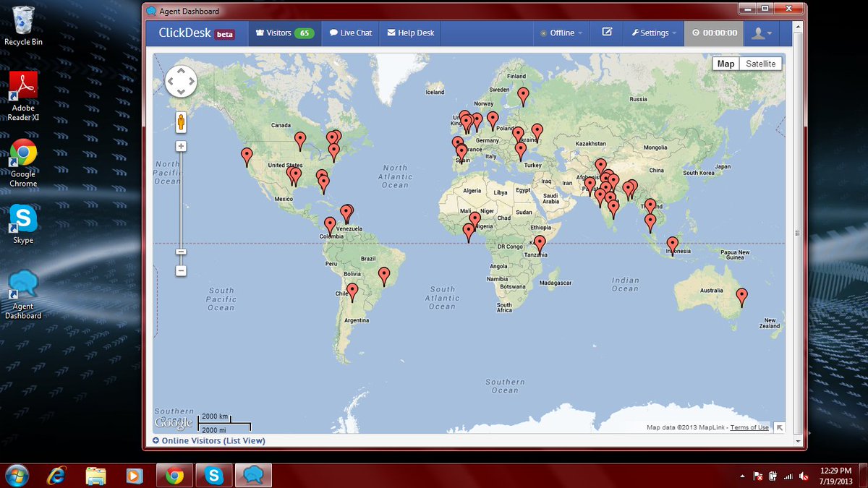Zoom in with the plus button

click(x=181, y=146)
